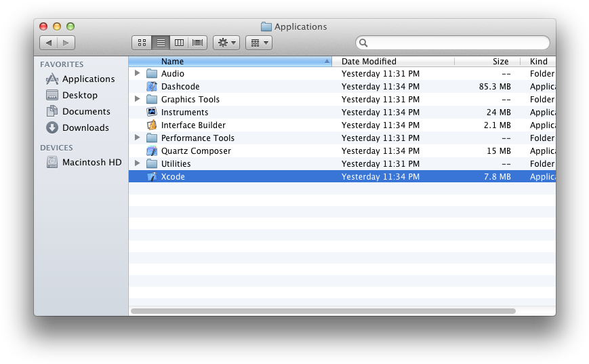Select the Xcode file name
589x364 pixels.
pyautogui.click(x=173, y=176)
